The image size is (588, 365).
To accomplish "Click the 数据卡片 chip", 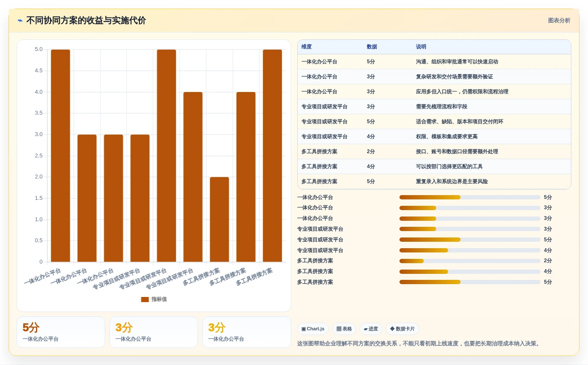I will (x=402, y=329).
